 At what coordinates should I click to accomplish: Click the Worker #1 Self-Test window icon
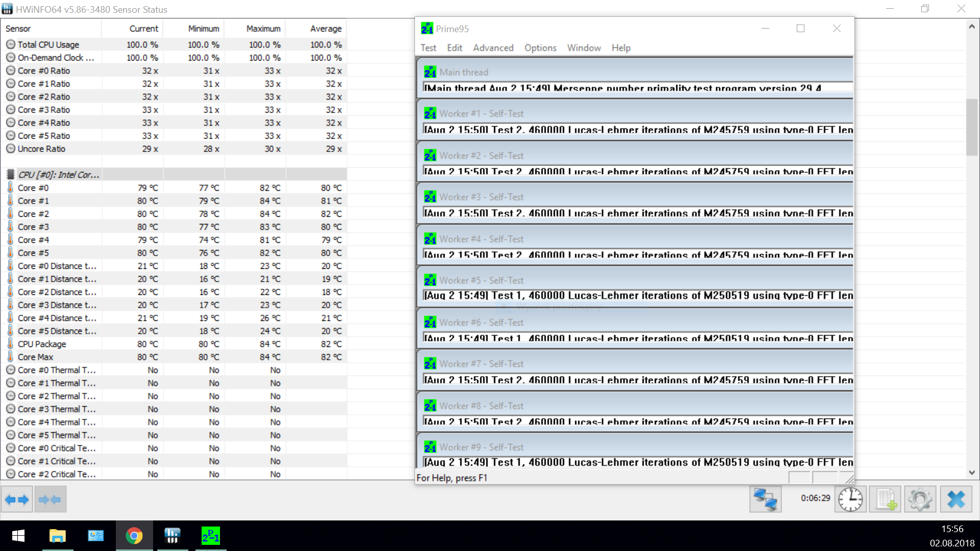430,113
